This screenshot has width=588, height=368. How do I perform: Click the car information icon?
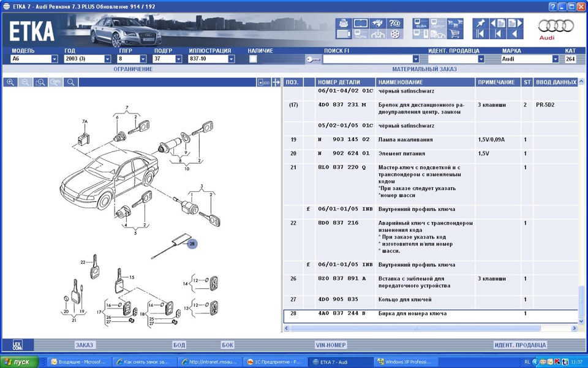pos(378,34)
